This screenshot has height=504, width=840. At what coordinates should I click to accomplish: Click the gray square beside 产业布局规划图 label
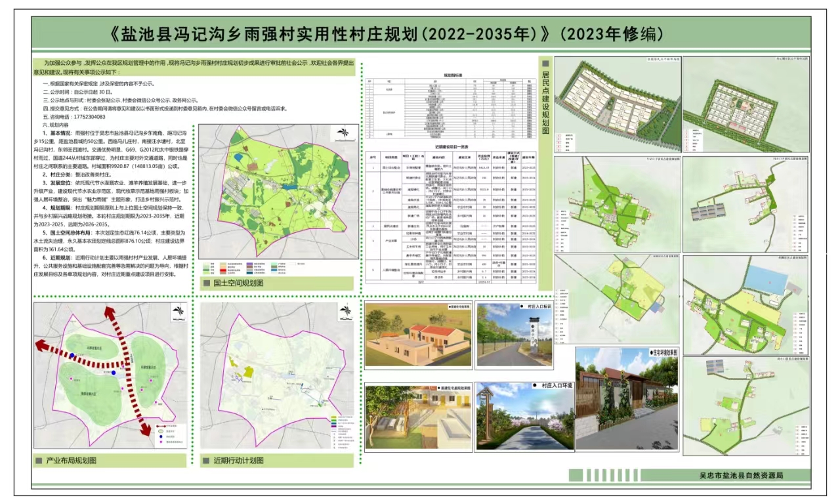pos(41,461)
